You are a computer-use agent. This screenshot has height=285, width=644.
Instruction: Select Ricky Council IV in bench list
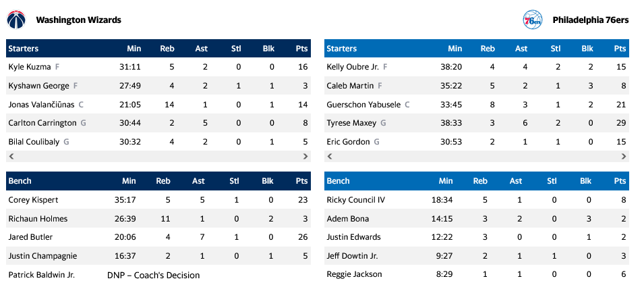(355, 200)
